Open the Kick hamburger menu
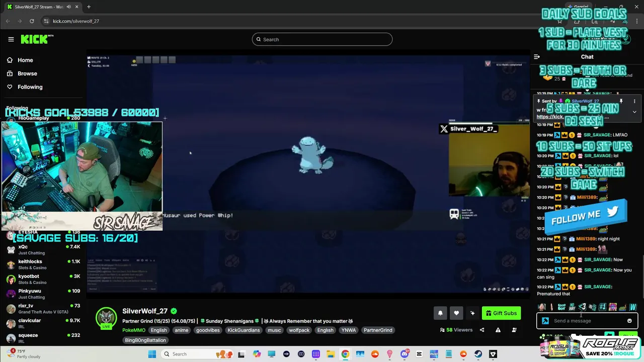The width and height of the screenshot is (644, 362). 11,39
